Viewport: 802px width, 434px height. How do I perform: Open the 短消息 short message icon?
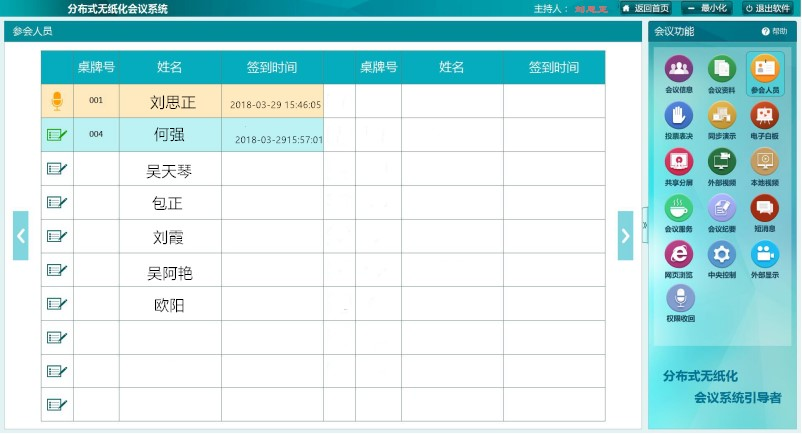point(765,208)
